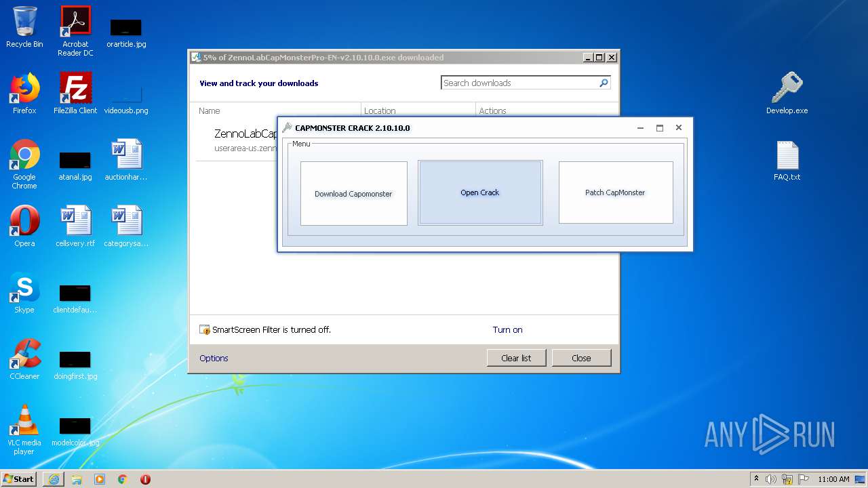The image size is (868, 488).
Task: Open the Firefox desktop shortcut
Action: click(24, 94)
